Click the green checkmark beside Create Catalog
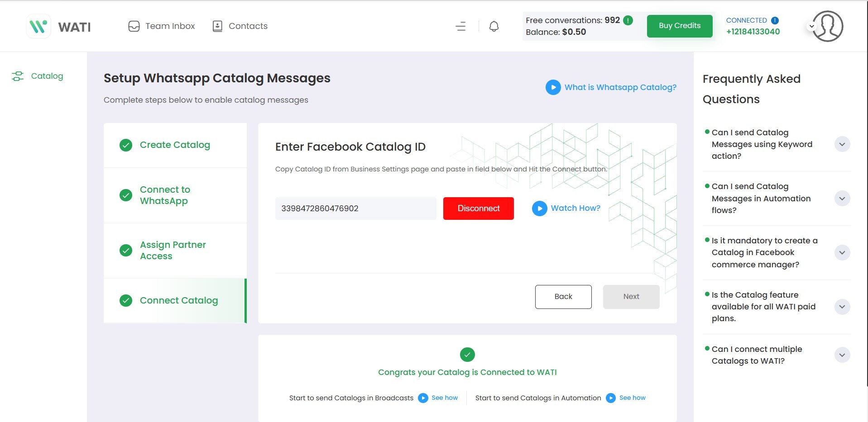Image resolution: width=868 pixels, height=422 pixels. (126, 145)
